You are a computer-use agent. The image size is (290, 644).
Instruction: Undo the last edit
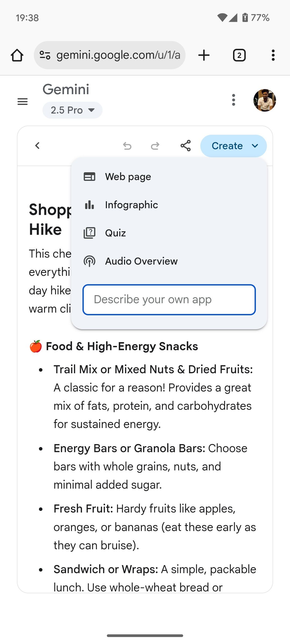(127, 146)
